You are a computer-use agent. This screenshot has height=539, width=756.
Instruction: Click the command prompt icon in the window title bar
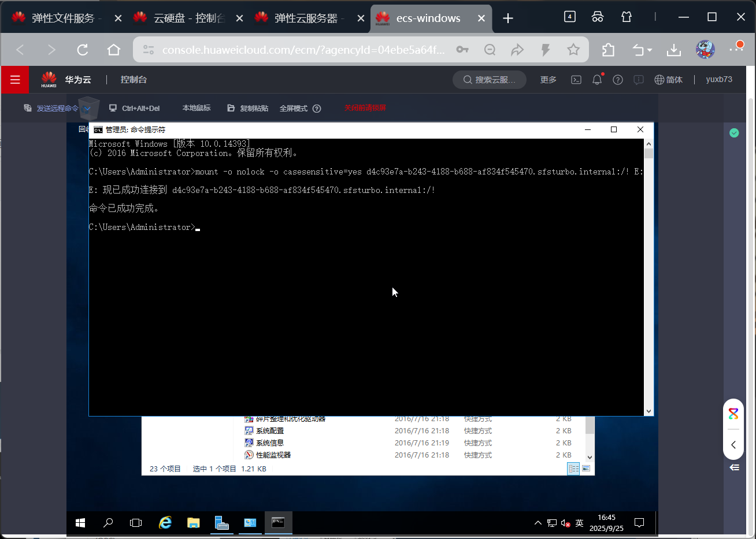point(98,129)
